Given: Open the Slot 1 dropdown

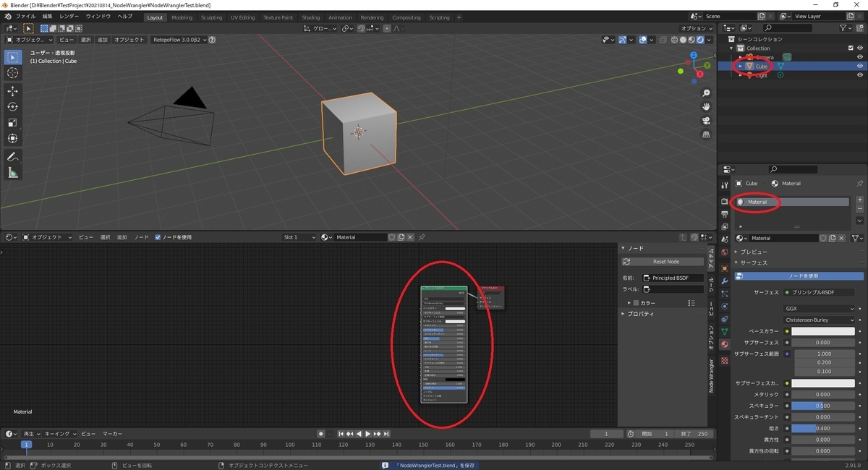Looking at the screenshot, I should pyautogui.click(x=299, y=237).
